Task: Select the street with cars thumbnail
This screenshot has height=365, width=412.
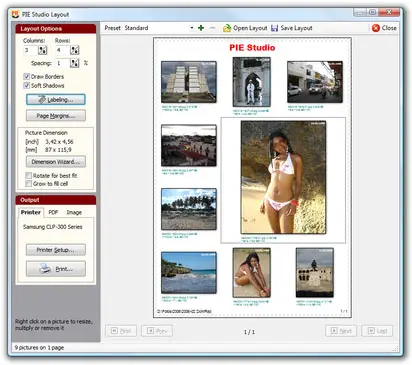Action: pyautogui.click(x=315, y=82)
